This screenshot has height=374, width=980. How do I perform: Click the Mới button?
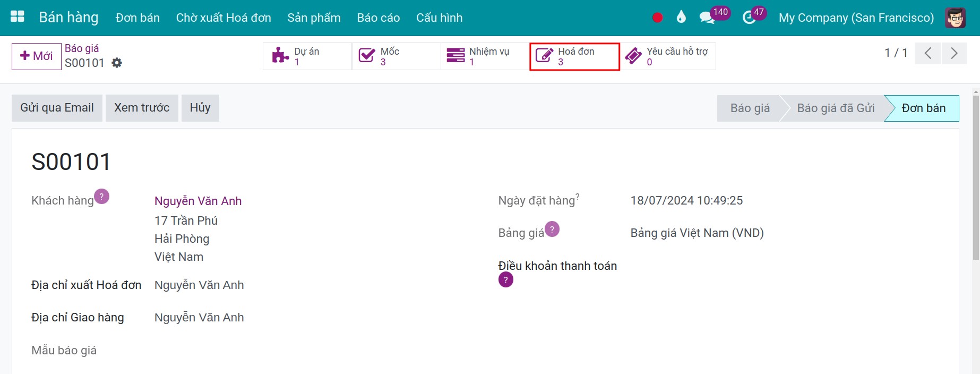coord(37,56)
